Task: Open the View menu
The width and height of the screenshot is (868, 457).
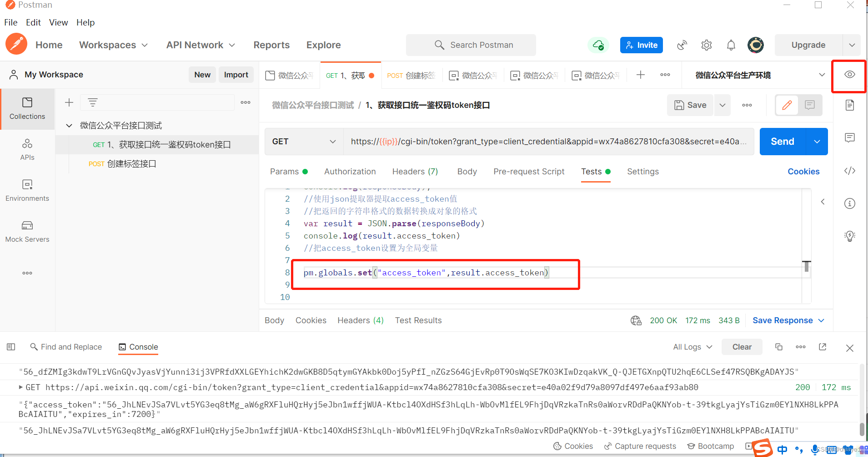Action: point(58,22)
